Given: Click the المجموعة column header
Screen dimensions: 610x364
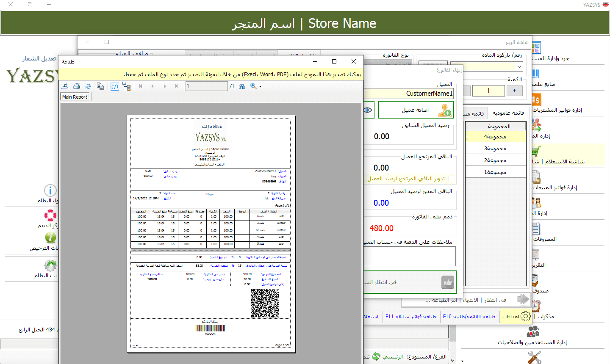Looking at the screenshot, I should pos(496,126).
